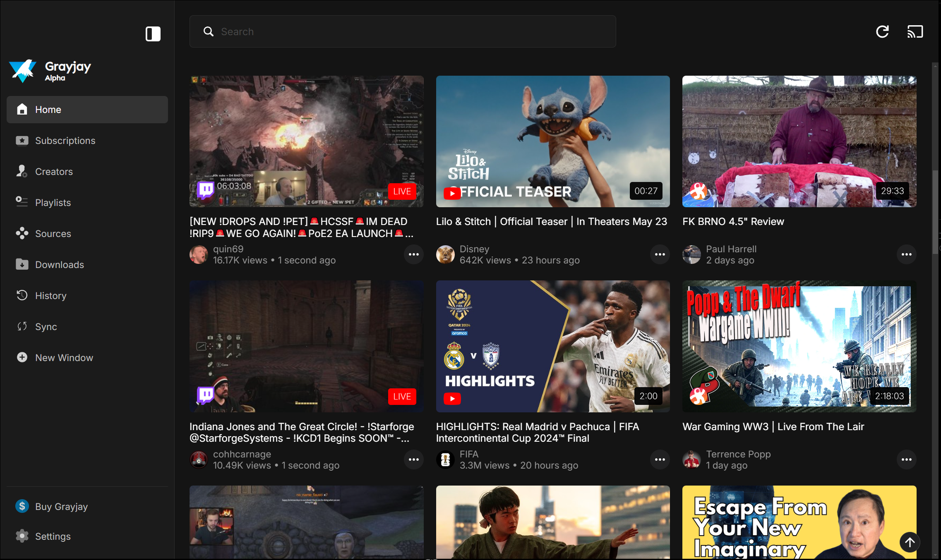This screenshot has height=560, width=941.
Task: Toggle the sidebar collapse icon
Action: [x=153, y=34]
